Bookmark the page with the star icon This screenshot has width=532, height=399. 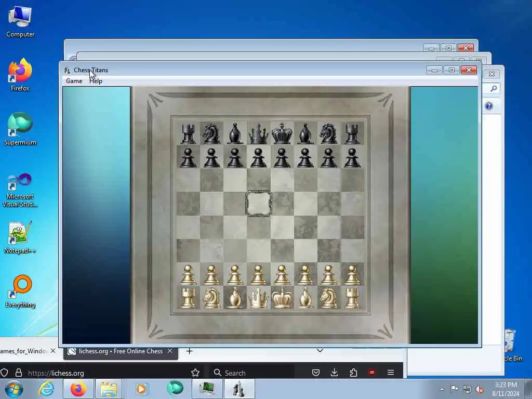click(x=195, y=373)
